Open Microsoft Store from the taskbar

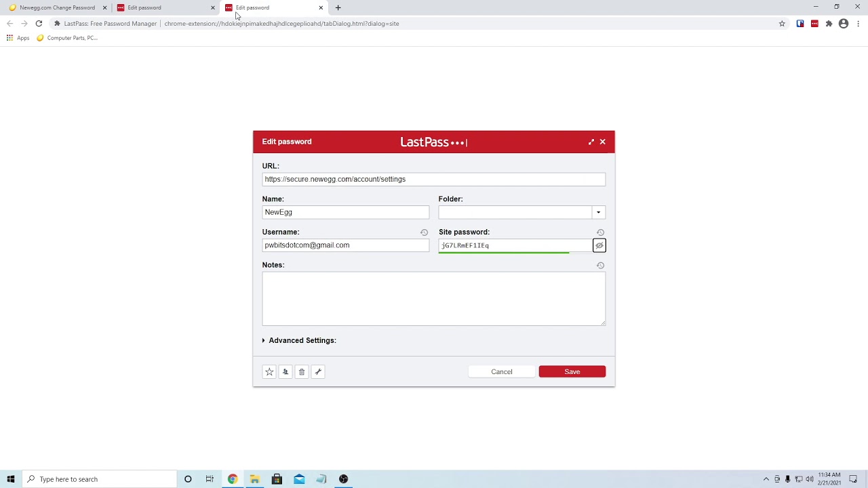point(277,479)
